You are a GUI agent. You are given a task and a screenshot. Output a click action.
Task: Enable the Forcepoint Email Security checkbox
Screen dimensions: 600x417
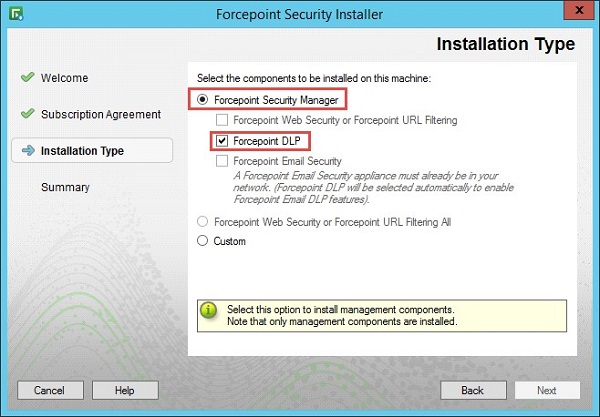222,161
